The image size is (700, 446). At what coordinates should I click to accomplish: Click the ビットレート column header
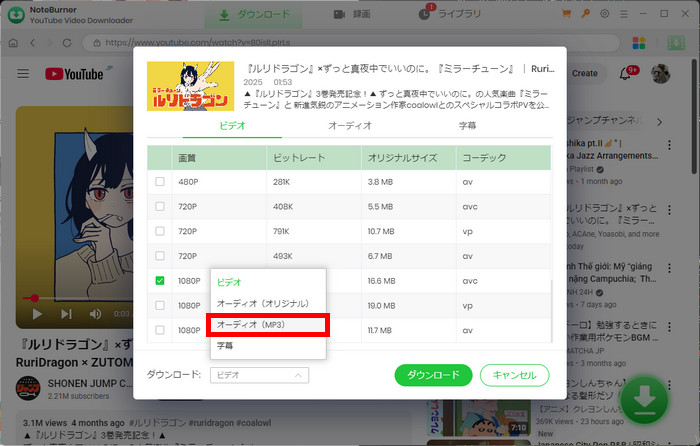click(314, 158)
